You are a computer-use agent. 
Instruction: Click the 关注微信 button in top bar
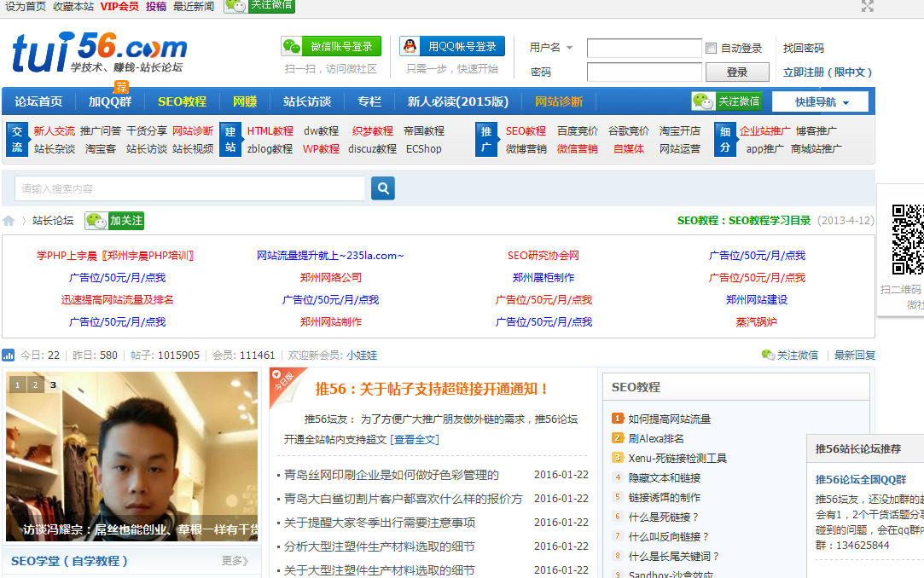(259, 6)
